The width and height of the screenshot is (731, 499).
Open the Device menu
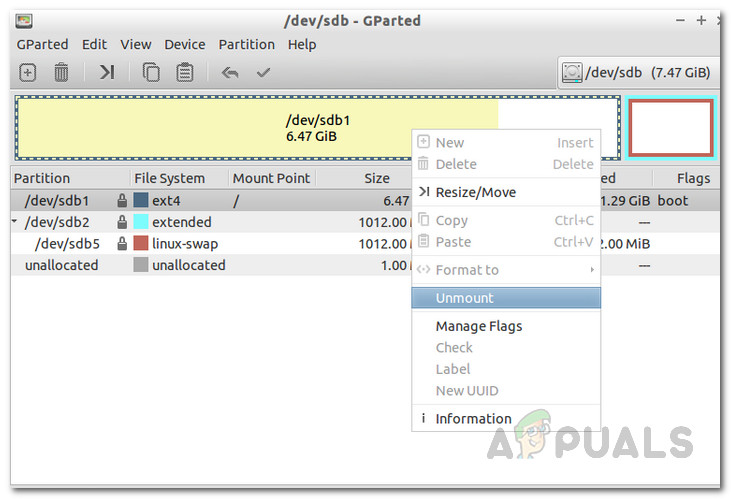(185, 45)
